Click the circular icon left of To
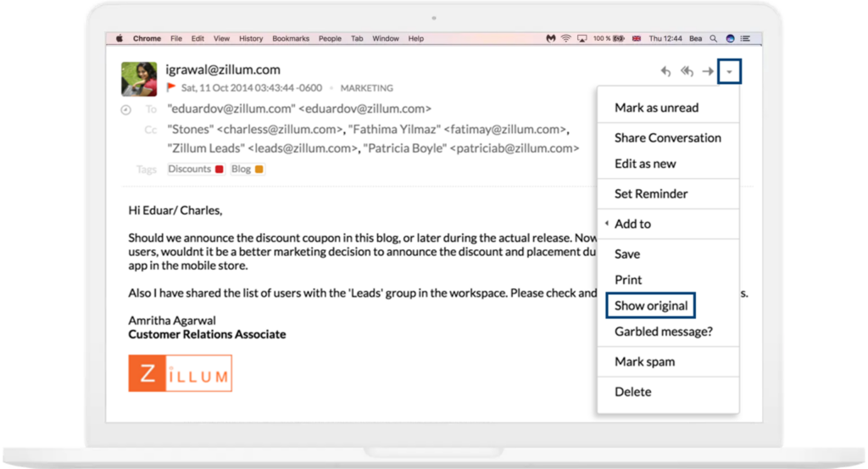 (x=126, y=109)
